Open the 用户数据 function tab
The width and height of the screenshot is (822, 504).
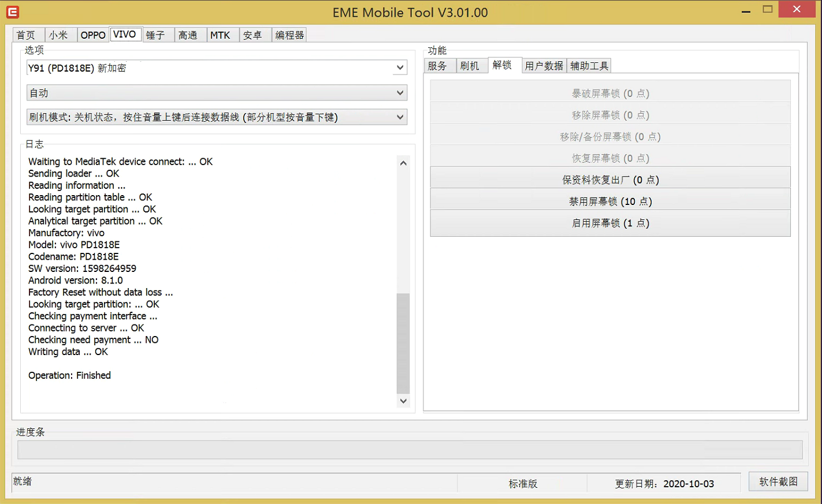(x=544, y=66)
